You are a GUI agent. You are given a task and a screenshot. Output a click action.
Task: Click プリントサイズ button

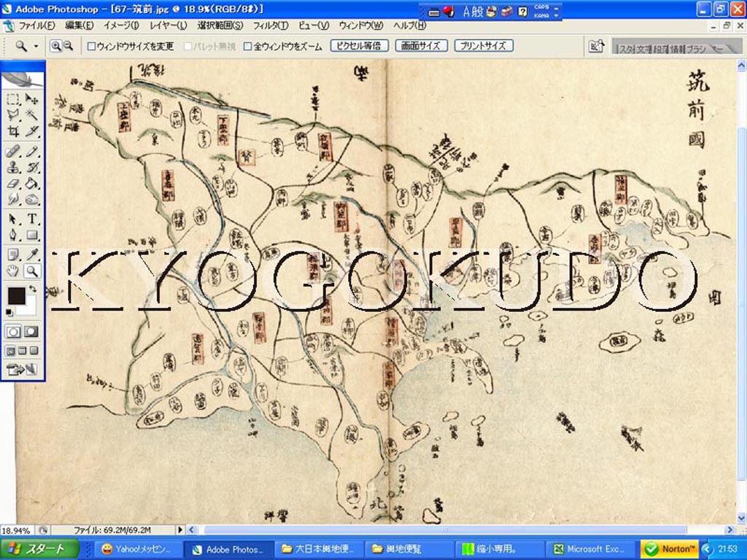(x=484, y=46)
